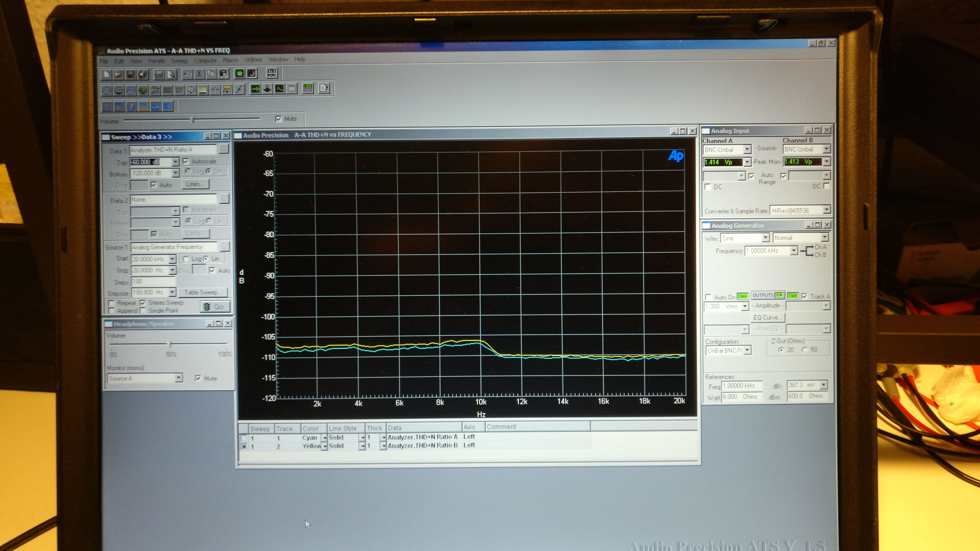
Task: Open Data 1 Bottom value dropdown
Action: pyautogui.click(x=175, y=173)
